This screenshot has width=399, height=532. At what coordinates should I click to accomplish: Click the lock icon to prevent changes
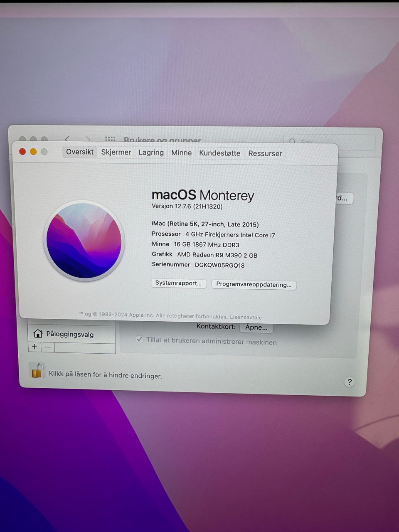point(37,370)
